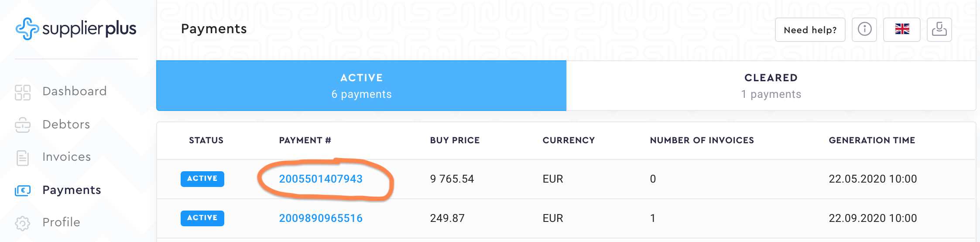Click the Invoices document icon
Viewport: 980px width, 242px height.
[x=23, y=158]
